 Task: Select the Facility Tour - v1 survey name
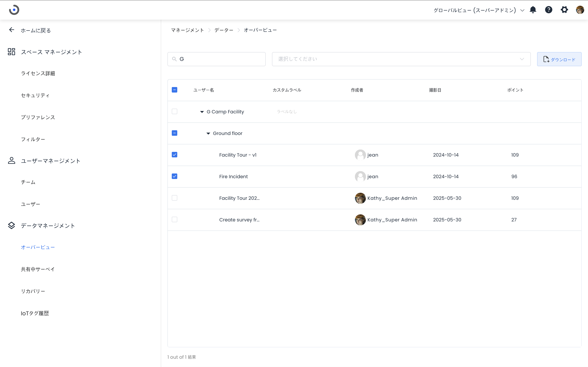pos(238,155)
